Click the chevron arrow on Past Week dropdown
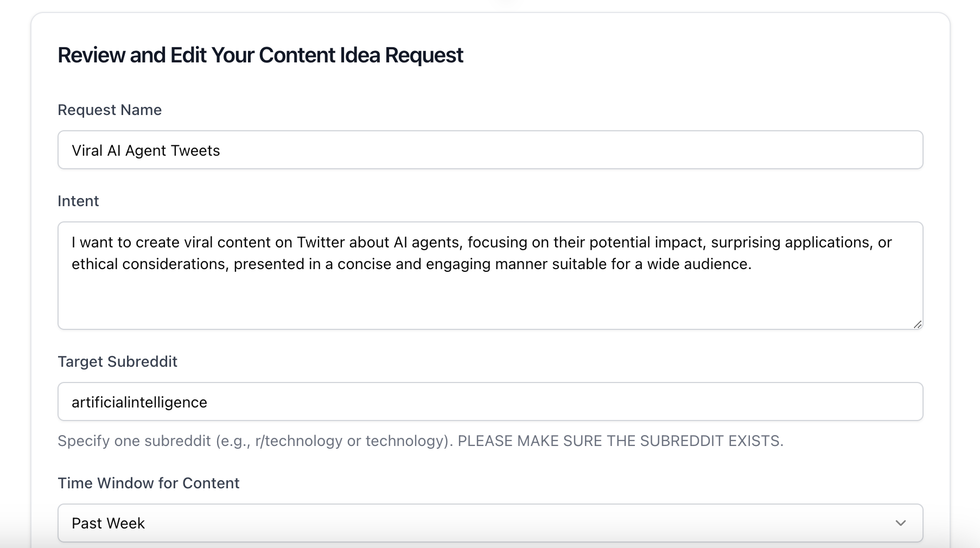980x548 pixels. [x=901, y=523]
